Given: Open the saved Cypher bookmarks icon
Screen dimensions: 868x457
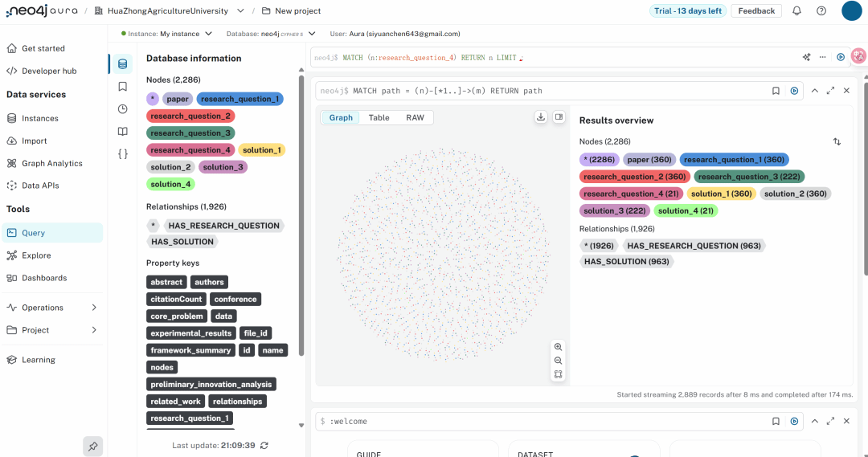Looking at the screenshot, I should coord(122,87).
